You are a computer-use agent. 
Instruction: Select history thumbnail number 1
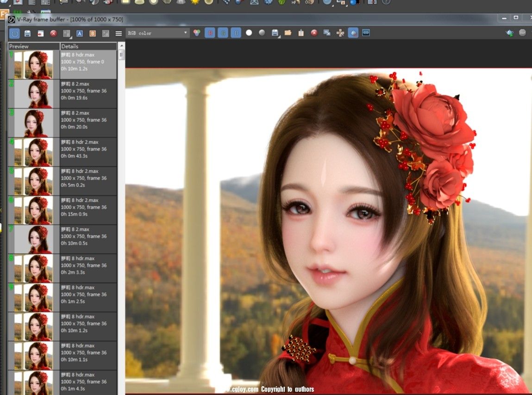click(x=34, y=65)
